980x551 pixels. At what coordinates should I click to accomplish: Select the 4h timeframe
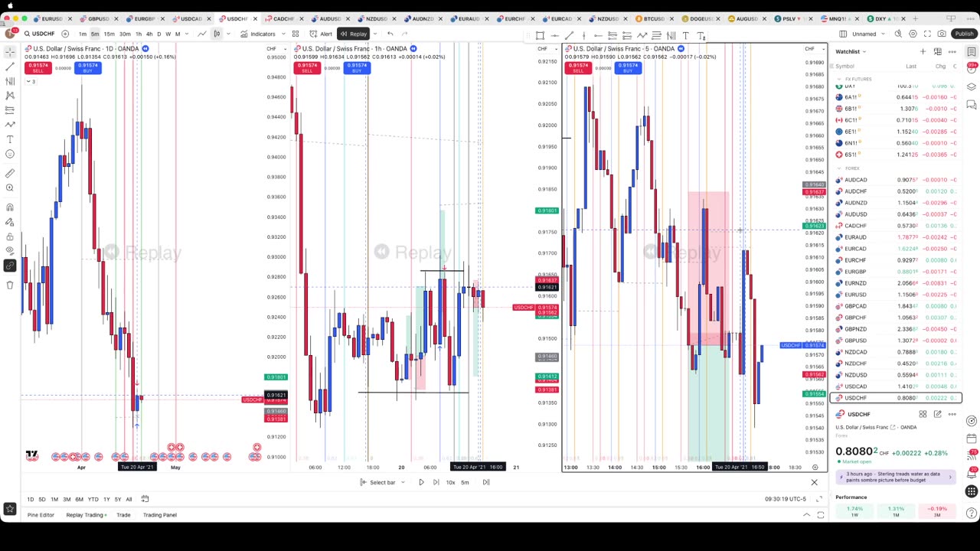(149, 34)
